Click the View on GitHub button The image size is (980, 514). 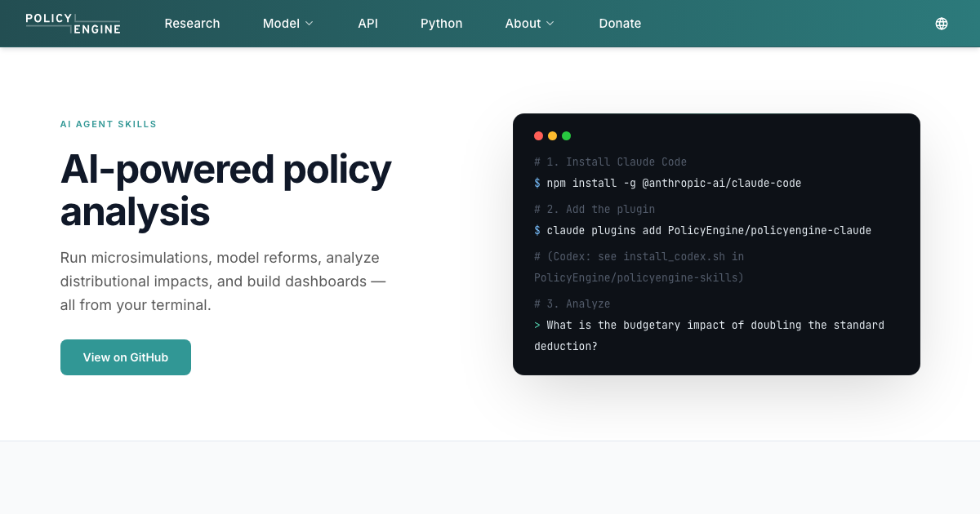(x=126, y=357)
